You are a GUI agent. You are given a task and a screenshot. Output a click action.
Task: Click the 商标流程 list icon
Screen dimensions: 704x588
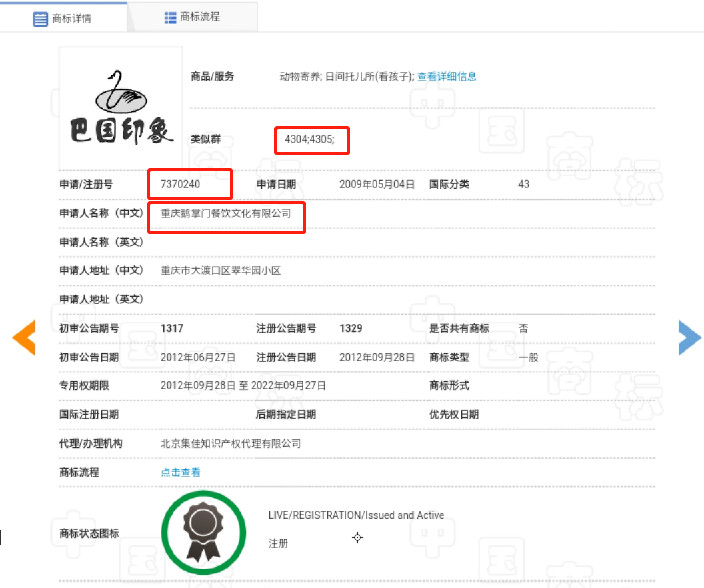tap(170, 18)
